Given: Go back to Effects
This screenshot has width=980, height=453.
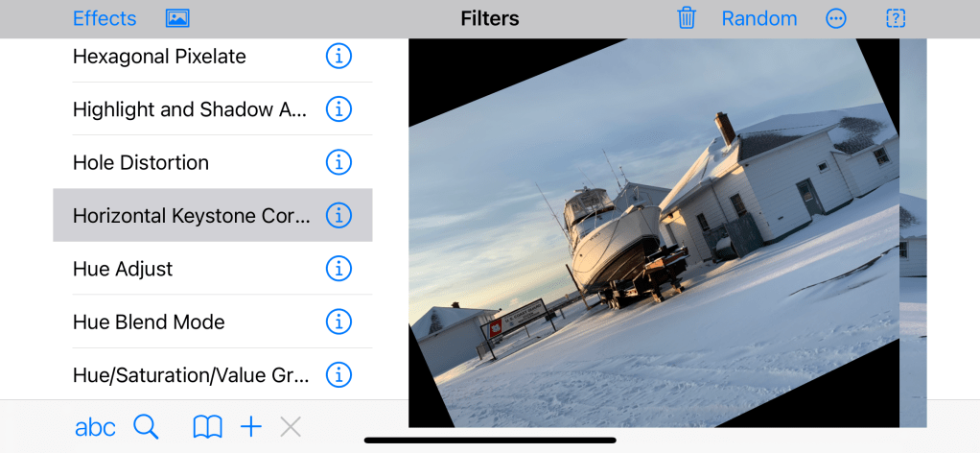Looking at the screenshot, I should click(x=105, y=18).
